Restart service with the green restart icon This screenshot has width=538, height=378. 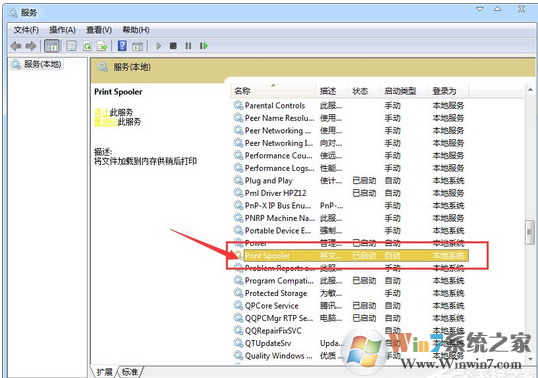pos(204,46)
